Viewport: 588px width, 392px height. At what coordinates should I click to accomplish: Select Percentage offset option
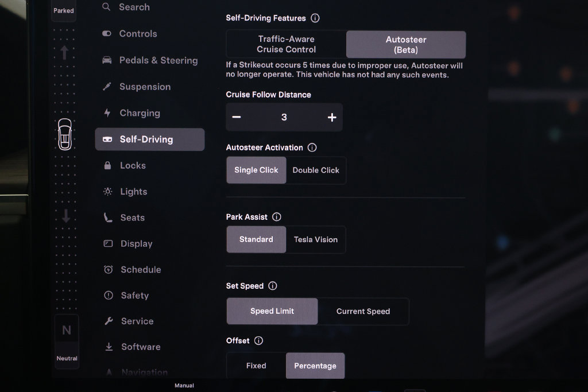(x=315, y=366)
